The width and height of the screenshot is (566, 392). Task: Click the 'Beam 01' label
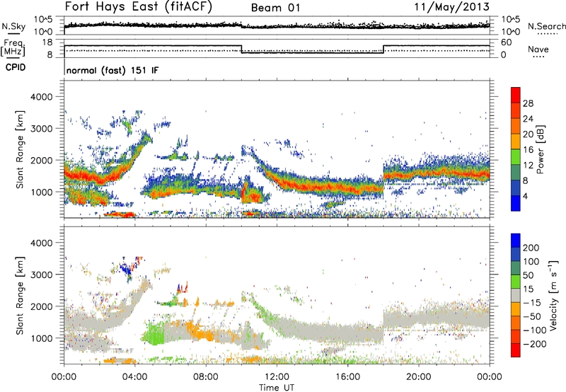coord(275,8)
